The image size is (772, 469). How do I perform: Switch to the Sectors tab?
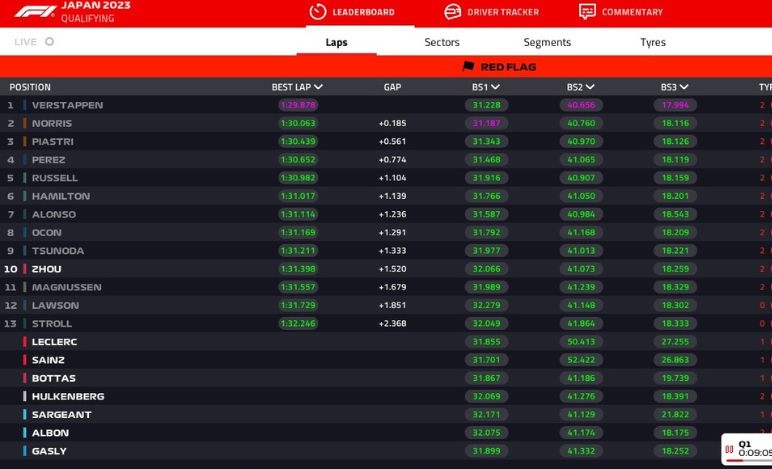tap(442, 42)
